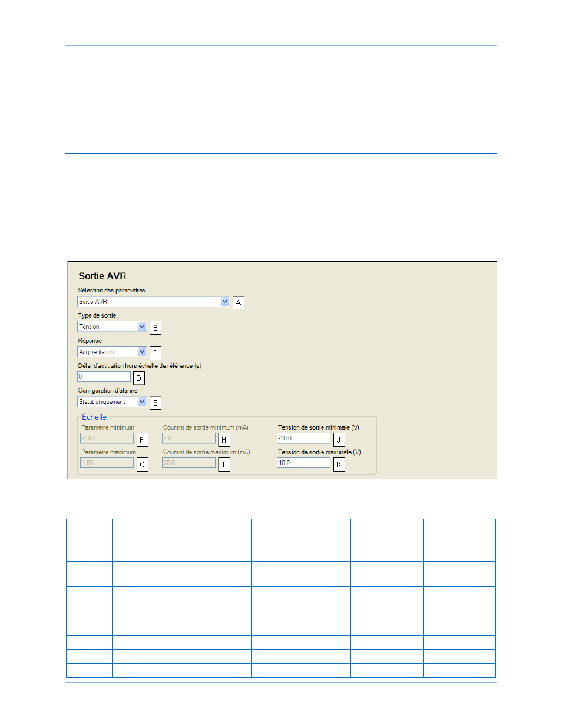The height and width of the screenshot is (728, 562).
Task: Click the "Type de sortie" label
Action: point(97,315)
